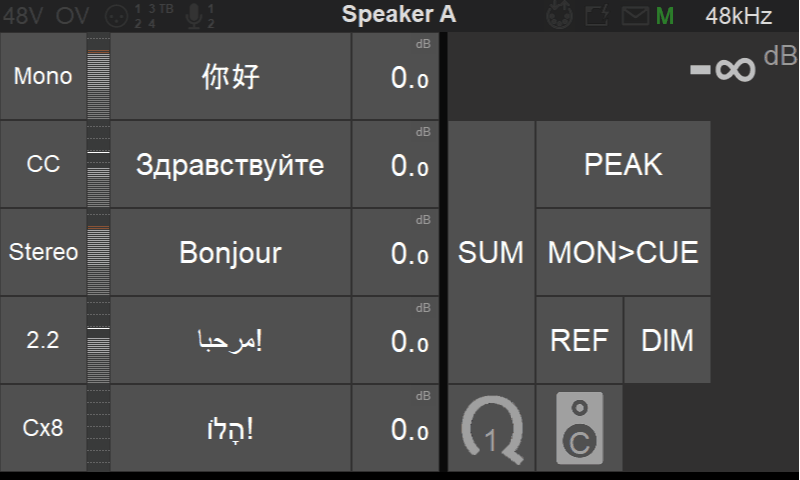Click the 48kHz sample rate display
Image resolution: width=800 pixels, height=480 pixels.
739,16
